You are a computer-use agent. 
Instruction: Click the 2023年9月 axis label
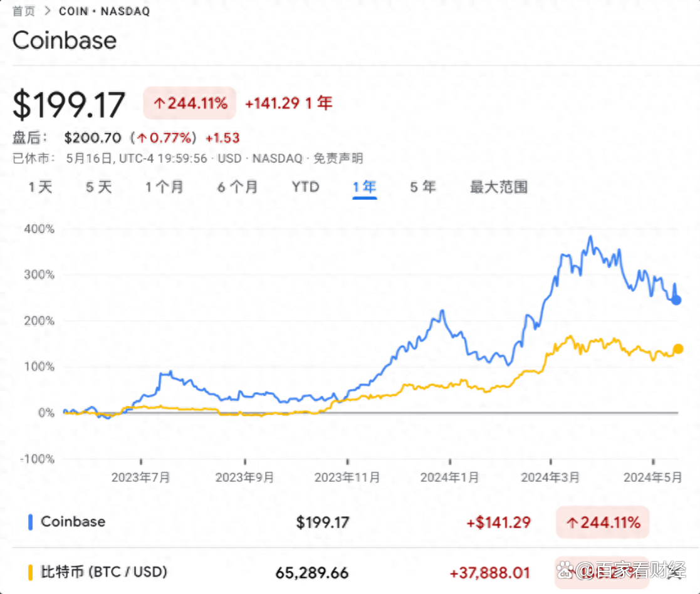tap(244, 477)
